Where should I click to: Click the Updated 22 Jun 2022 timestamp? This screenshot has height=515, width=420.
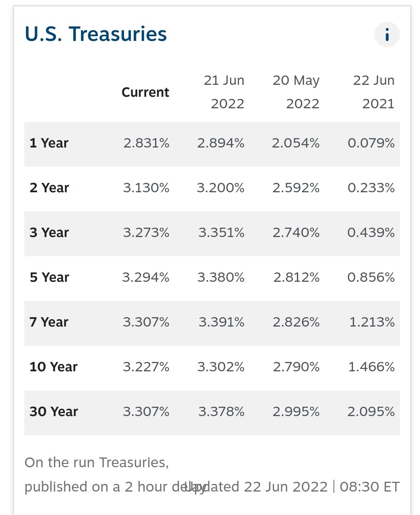click(292, 487)
